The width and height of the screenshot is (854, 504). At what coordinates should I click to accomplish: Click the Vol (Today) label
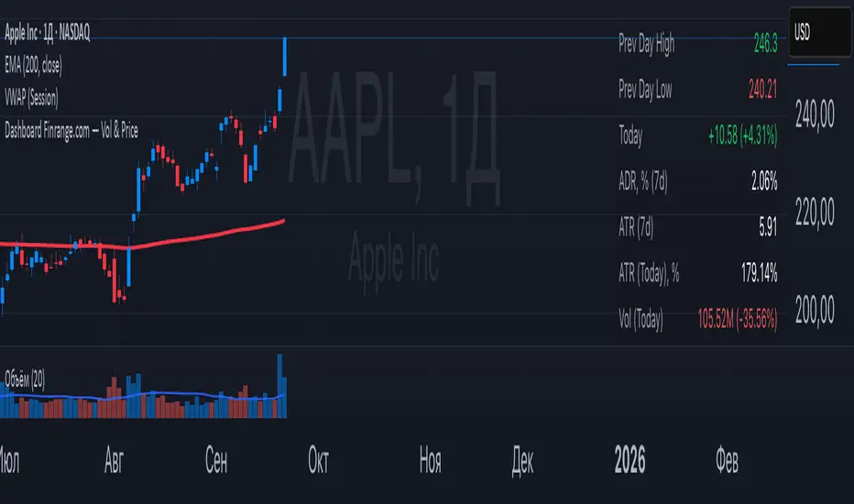(641, 319)
